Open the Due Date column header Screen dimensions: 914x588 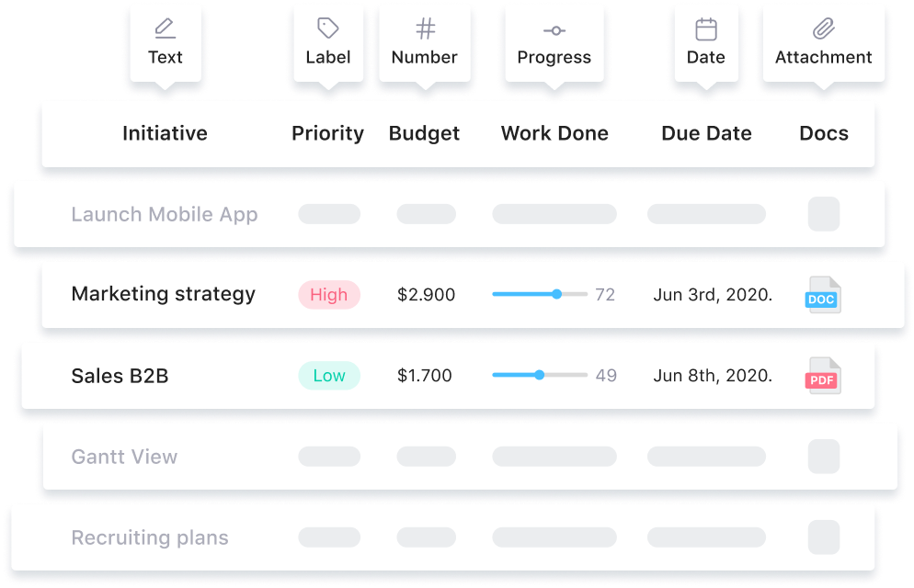(x=706, y=133)
